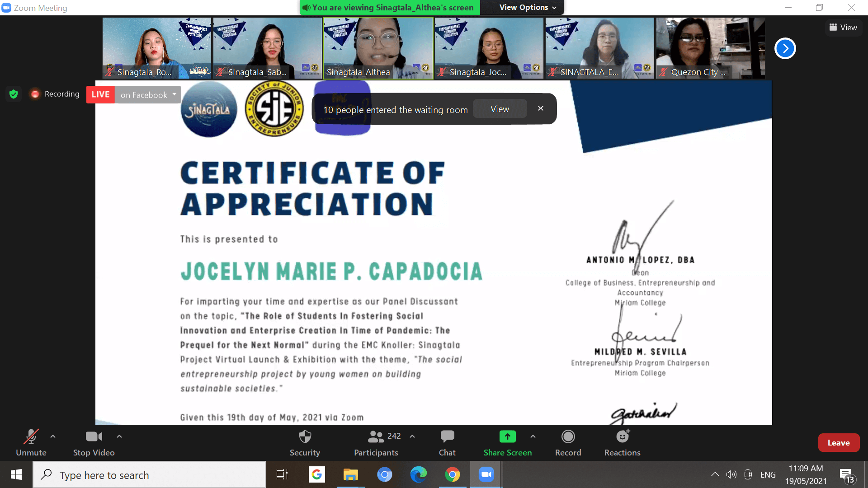Click the green viewing Sinagtala_Althea's screen banner
This screenshot has height=488, width=868.
pos(389,7)
